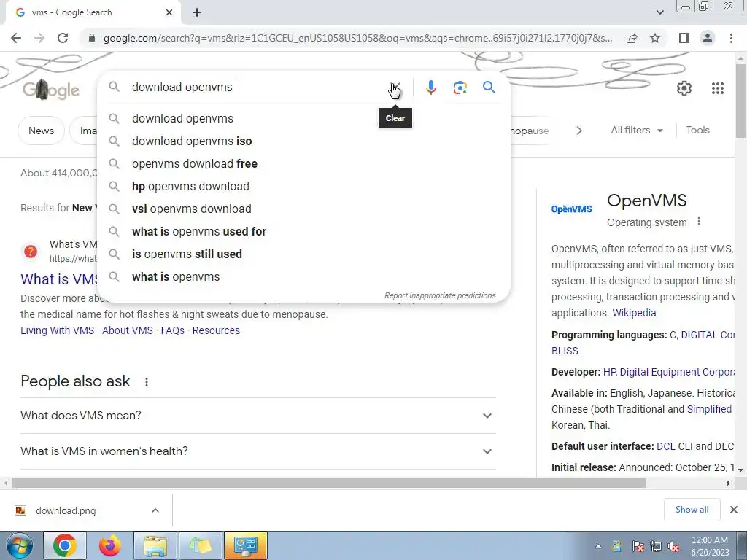Select suggestion 'what is openvms used for'

click(x=303, y=231)
